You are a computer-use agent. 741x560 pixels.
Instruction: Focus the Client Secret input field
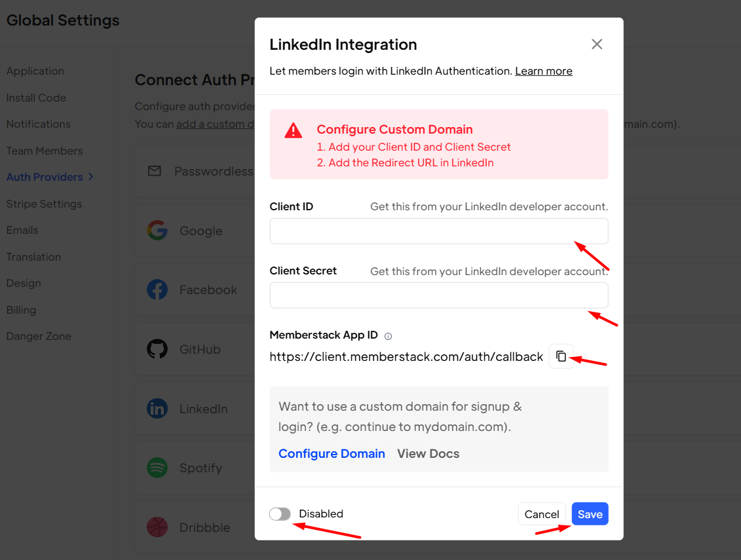click(x=439, y=295)
